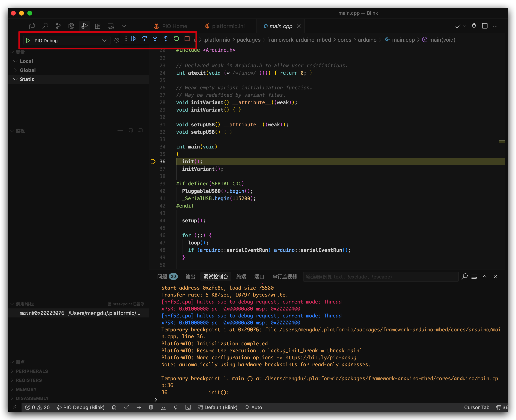Click the PlatformIO trash clean icon
Viewport: 516px width, 420px height.
tap(151, 407)
